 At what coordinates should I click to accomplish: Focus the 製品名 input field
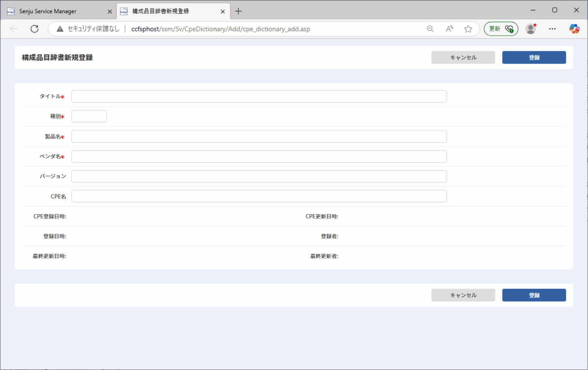click(259, 136)
